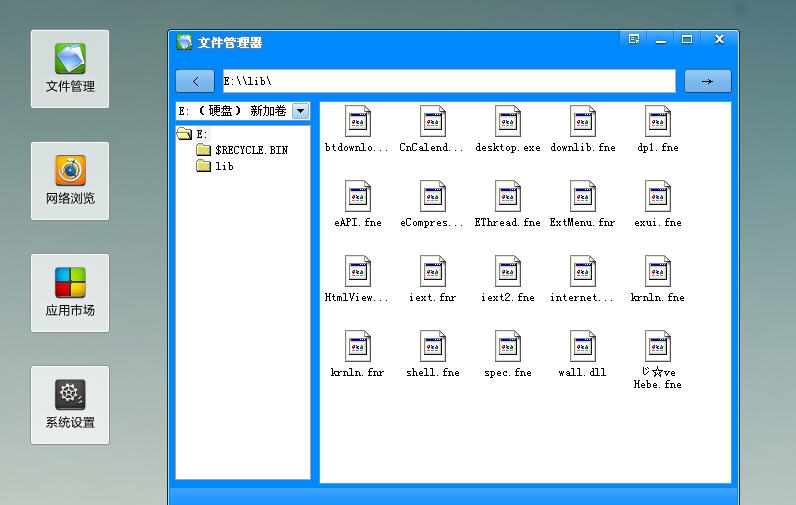Open the E: 硬盘 drive selector dropdown
796x505 pixels.
301,111
